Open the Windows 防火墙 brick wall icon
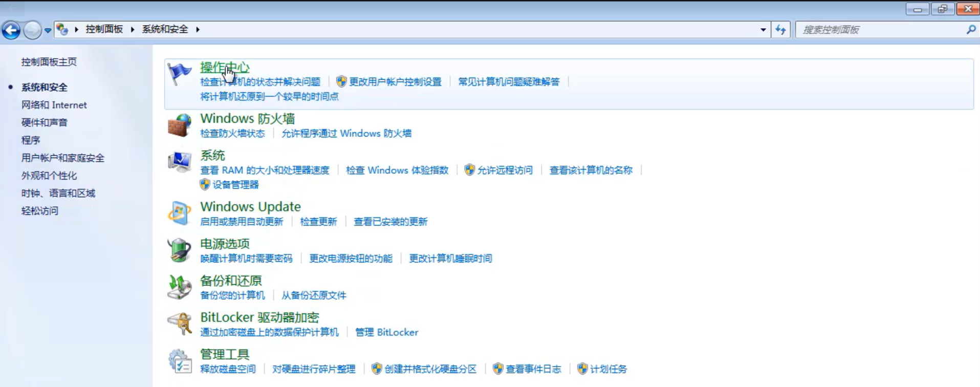Image resolution: width=980 pixels, height=387 pixels. (179, 125)
